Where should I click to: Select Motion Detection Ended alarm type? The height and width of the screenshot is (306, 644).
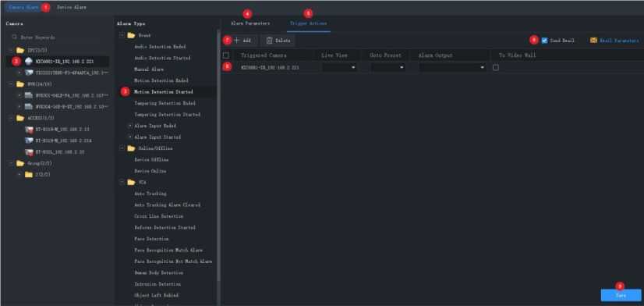pos(161,80)
